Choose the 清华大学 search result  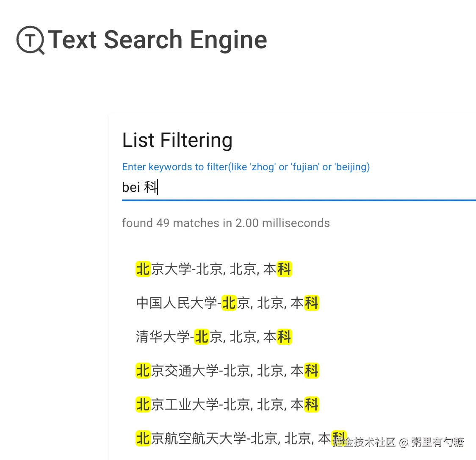pyautogui.click(x=213, y=337)
